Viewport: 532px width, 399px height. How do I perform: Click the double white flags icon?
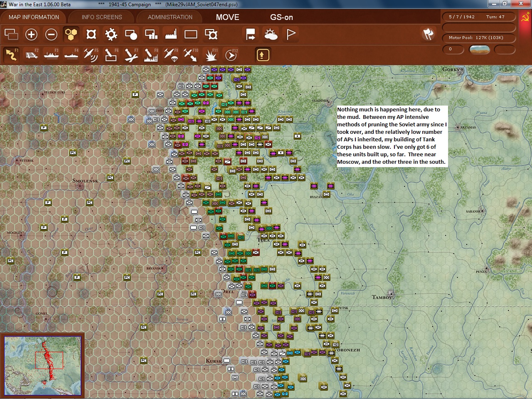(x=428, y=34)
